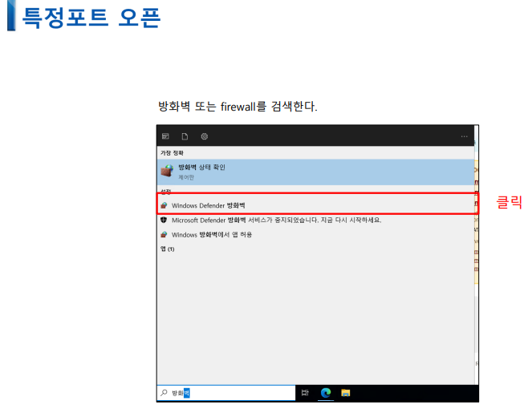Screen dimensions: 532x417
Task: Click the 제어판 subtitle under the best match
Action: 186,177
